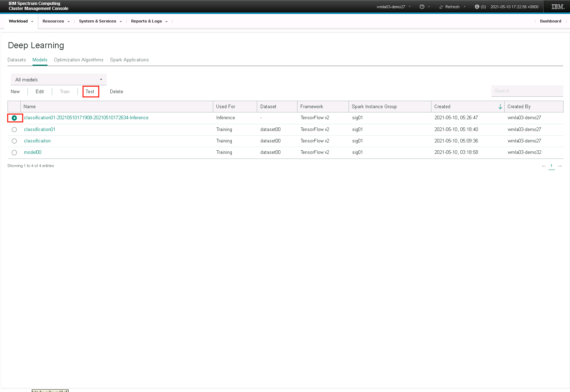This screenshot has width=570, height=392.
Task: Open the Reports & Logs menu
Action: point(149,21)
